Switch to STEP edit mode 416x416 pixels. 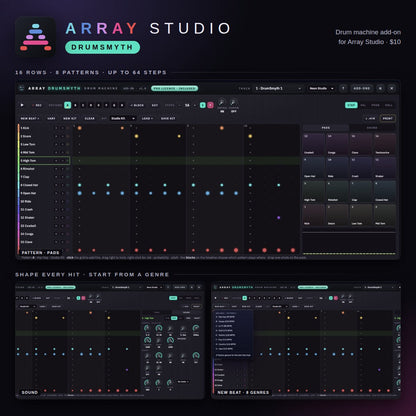click(351, 105)
